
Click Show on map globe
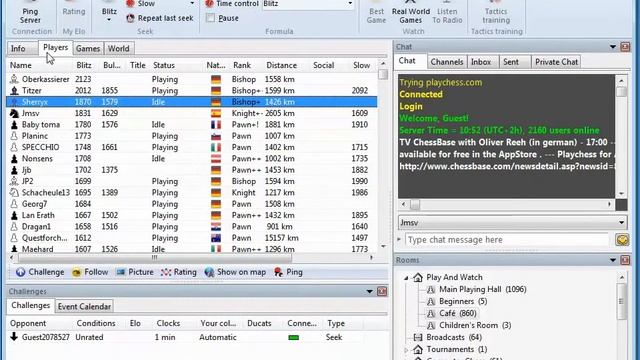(209, 272)
